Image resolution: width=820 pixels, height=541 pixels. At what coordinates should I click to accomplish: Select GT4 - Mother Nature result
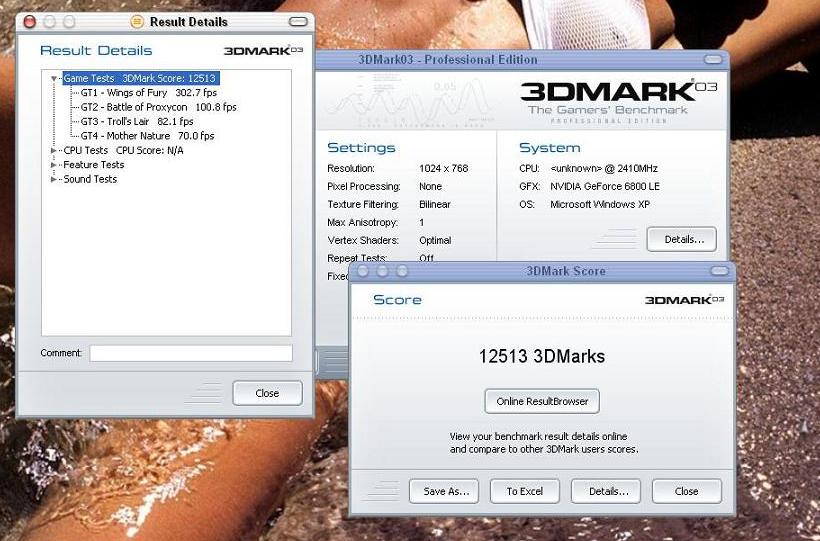[147, 136]
